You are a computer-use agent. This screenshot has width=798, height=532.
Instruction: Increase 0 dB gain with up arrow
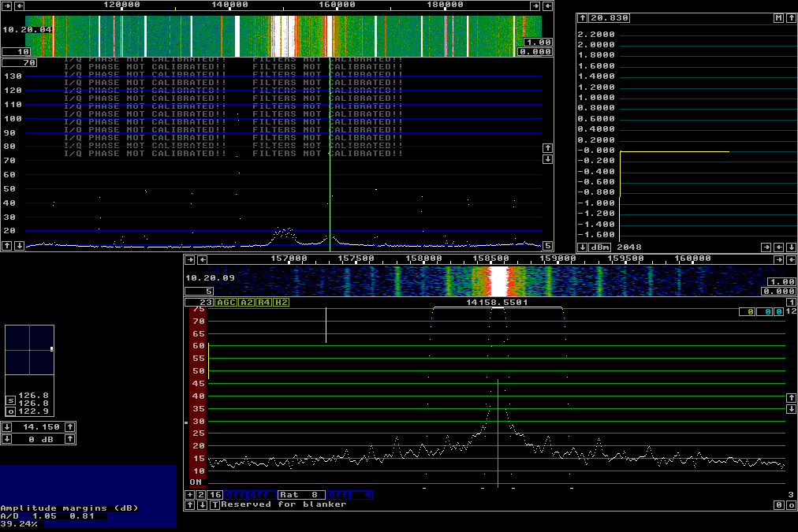70,439
